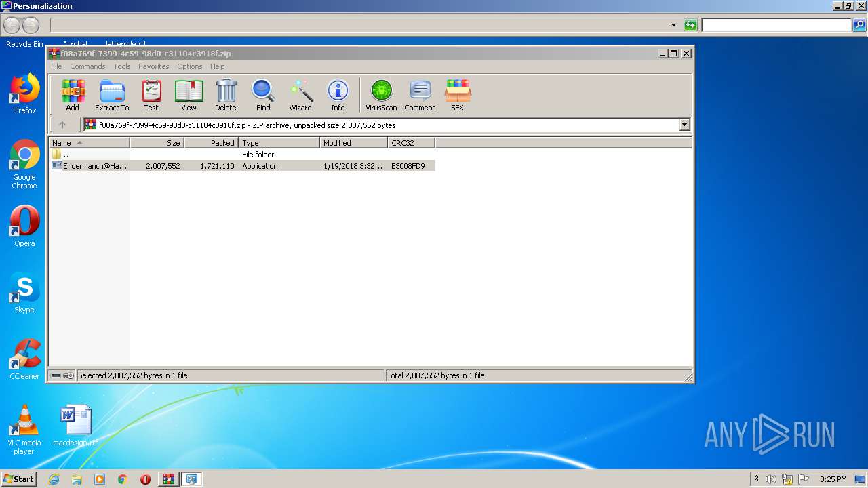Create SFX self-extracting archive

458,96
